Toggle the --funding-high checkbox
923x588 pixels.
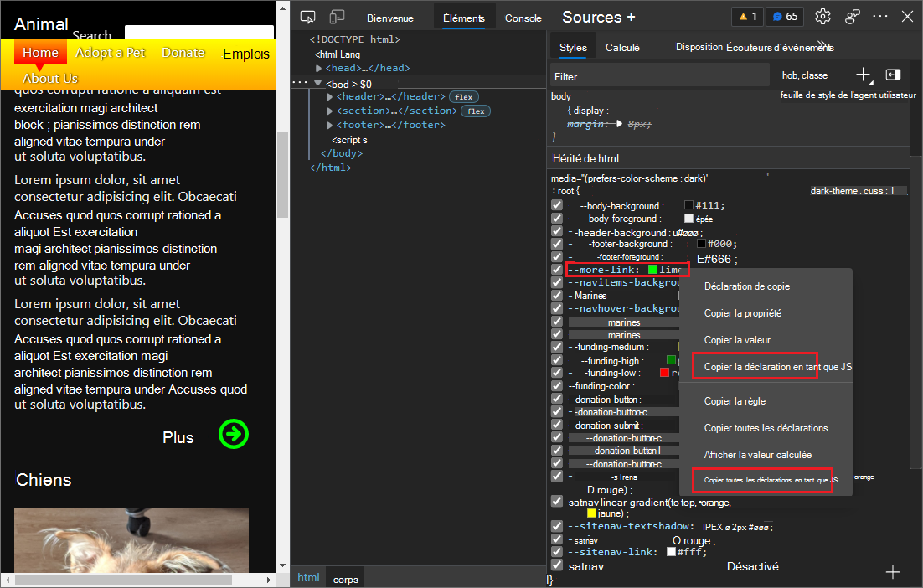pyautogui.click(x=557, y=359)
